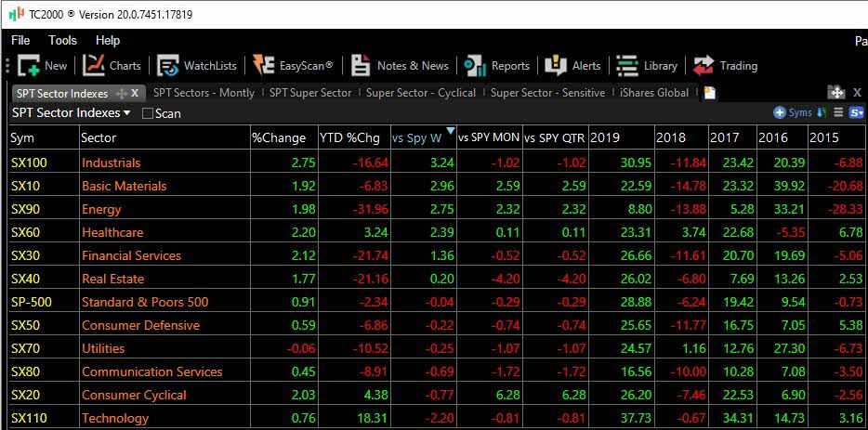The height and width of the screenshot is (430, 868).
Task: Click the sort arrow on vs Spy W column
Action: [x=450, y=131]
